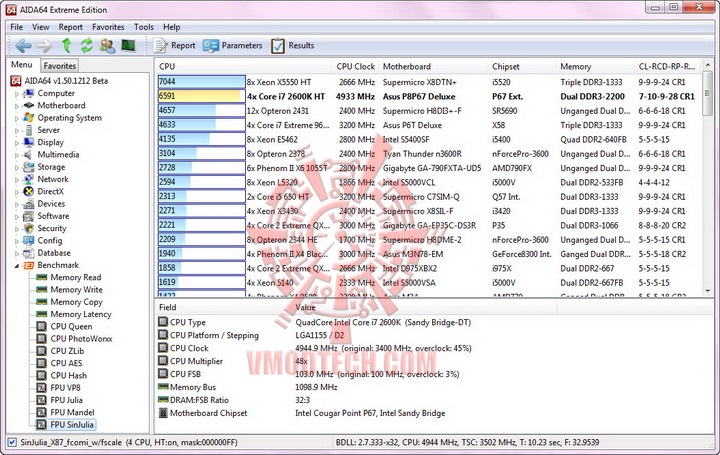This screenshot has height=455, width=720.
Task: Expand the Motherboard tree node
Action: point(17,106)
